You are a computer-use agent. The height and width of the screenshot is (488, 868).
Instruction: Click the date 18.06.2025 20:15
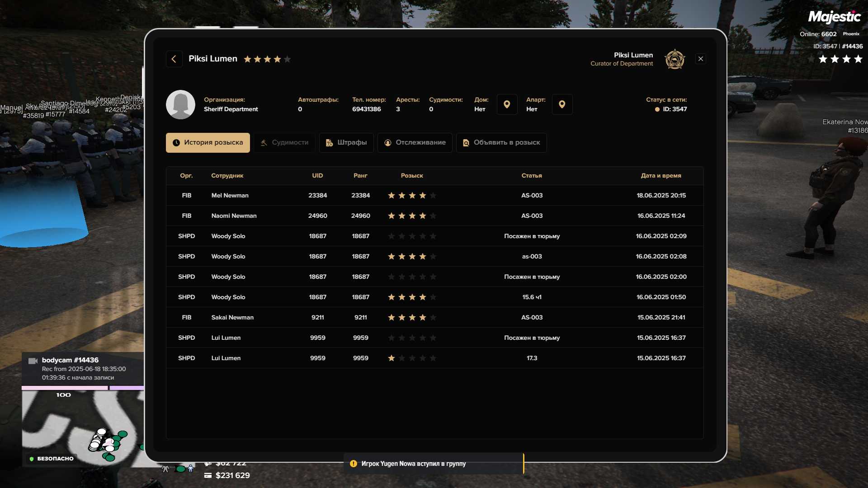pos(661,196)
